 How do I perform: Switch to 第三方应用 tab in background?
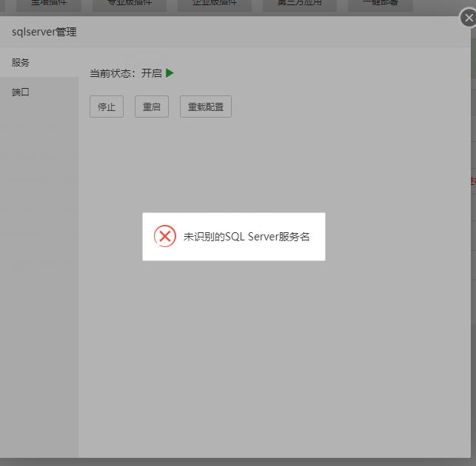(x=299, y=4)
